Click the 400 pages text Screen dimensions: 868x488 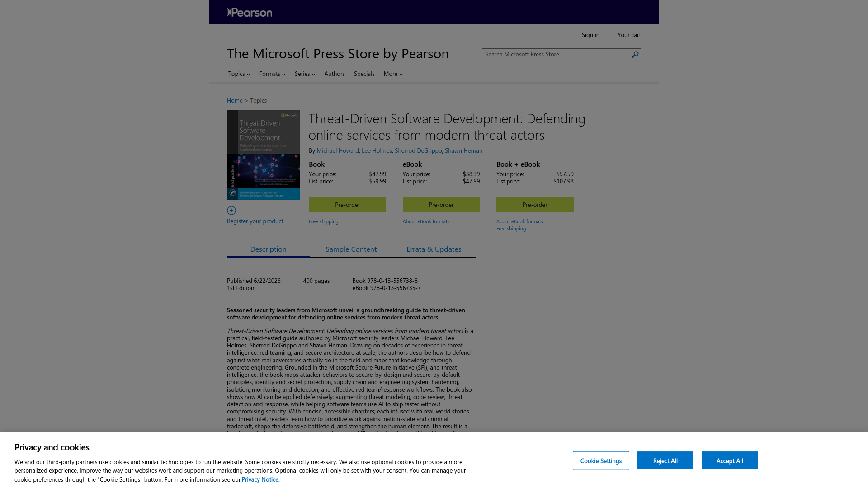click(316, 281)
